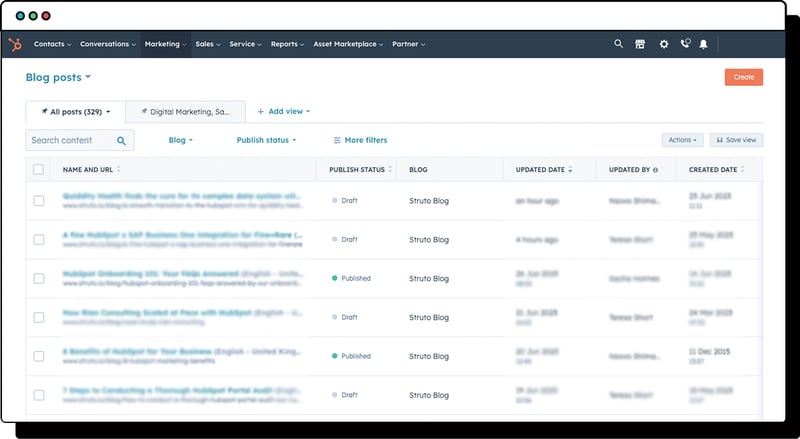Click the More filters sliders icon
This screenshot has width=800, height=439.
[337, 140]
